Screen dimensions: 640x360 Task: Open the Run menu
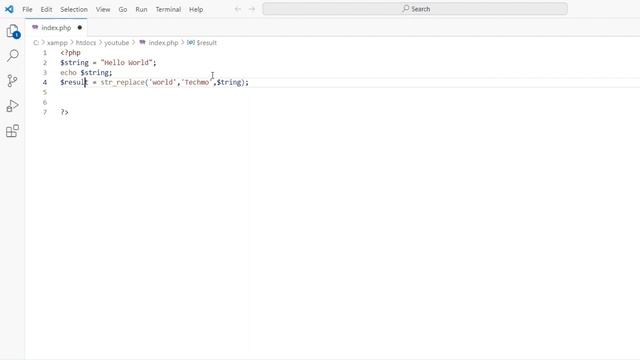coord(141,9)
